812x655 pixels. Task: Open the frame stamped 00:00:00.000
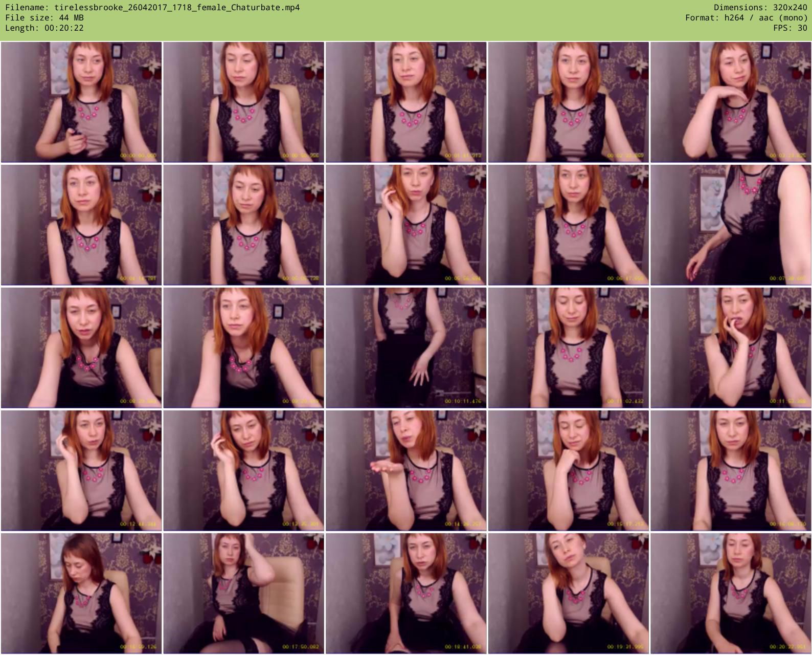point(81,102)
